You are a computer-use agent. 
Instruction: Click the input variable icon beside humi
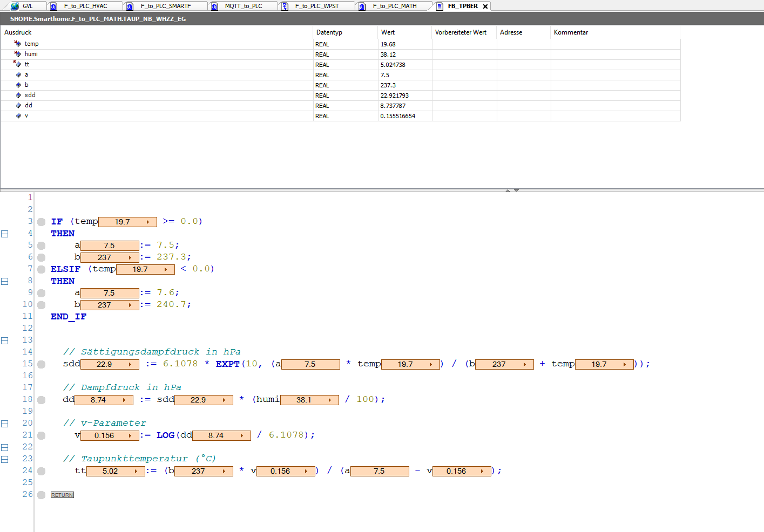click(x=17, y=54)
